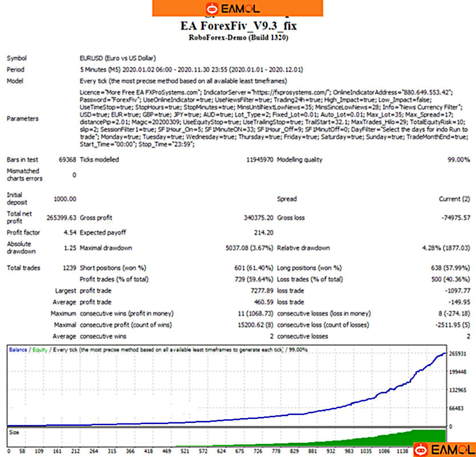Select the Loss trades (% of total) label
Viewport: 476px width, 457px height.
click(310, 279)
